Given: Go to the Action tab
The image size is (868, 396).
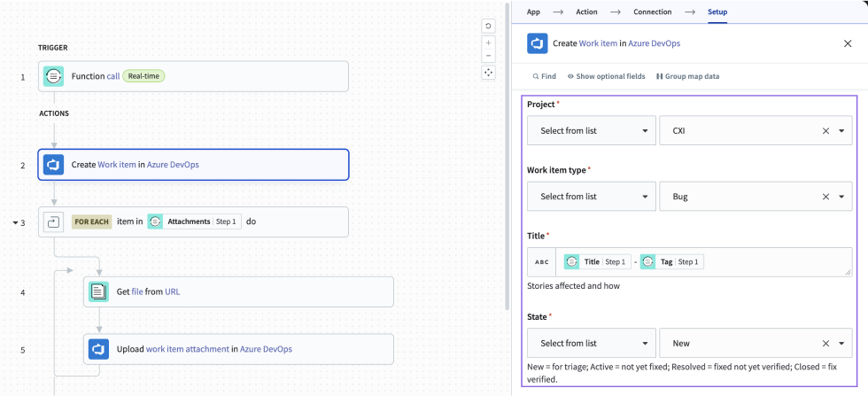Looking at the screenshot, I should (x=586, y=12).
